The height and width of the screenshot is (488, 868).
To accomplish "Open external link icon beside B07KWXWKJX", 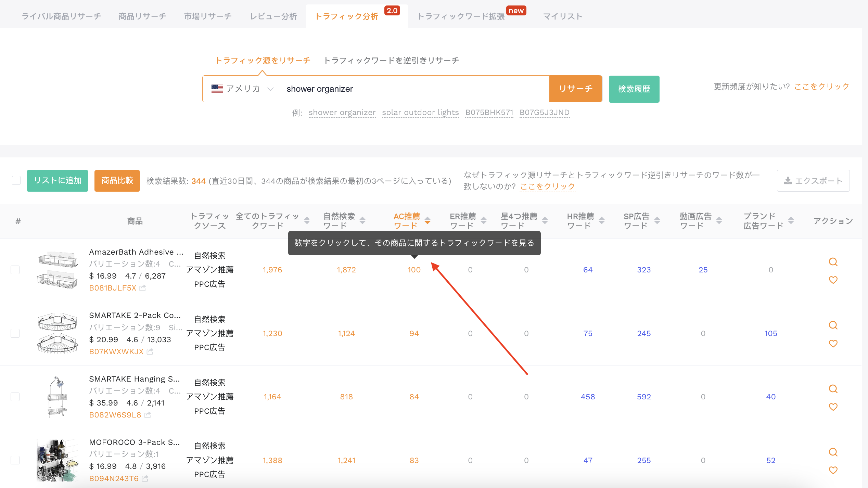I will tap(150, 351).
